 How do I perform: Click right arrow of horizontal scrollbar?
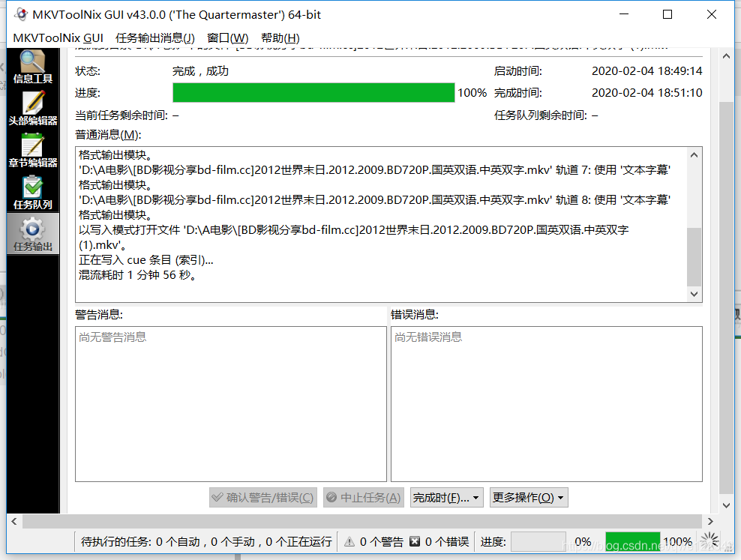coord(710,521)
